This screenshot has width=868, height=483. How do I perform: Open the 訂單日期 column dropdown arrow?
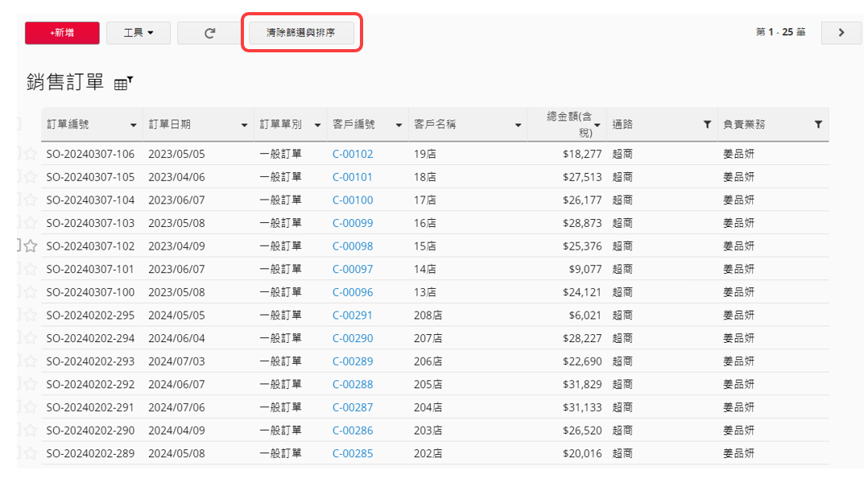tap(244, 126)
